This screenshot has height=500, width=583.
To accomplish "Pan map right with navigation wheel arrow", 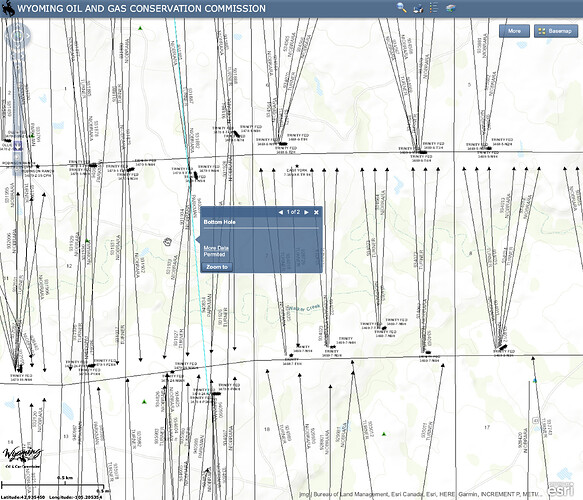I will pos(28,36).
